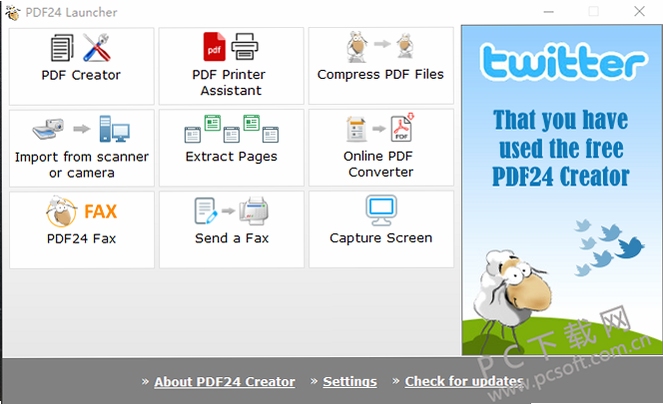Select the "Send a Fax" label

(232, 238)
